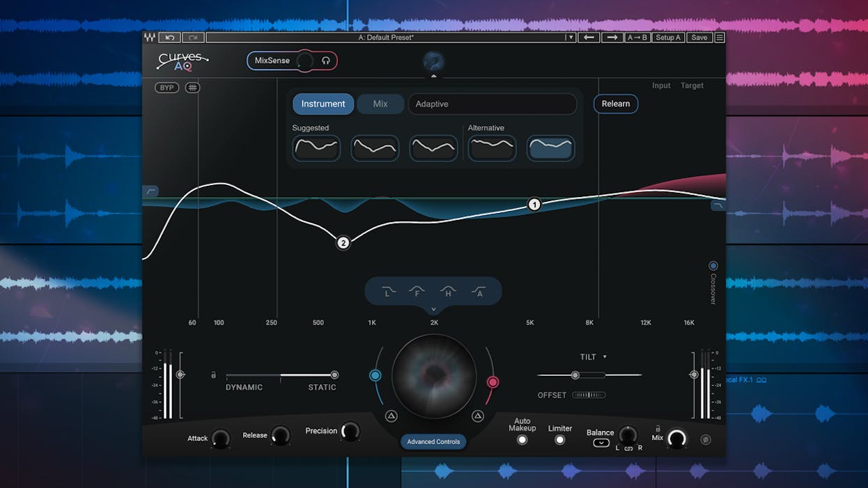Select the Instrument tab

[323, 103]
